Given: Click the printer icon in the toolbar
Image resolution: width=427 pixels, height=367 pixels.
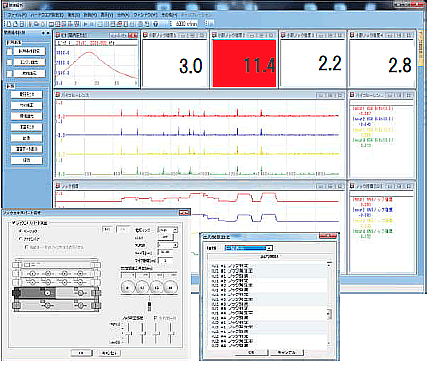Looking at the screenshot, I should click(x=36, y=24).
